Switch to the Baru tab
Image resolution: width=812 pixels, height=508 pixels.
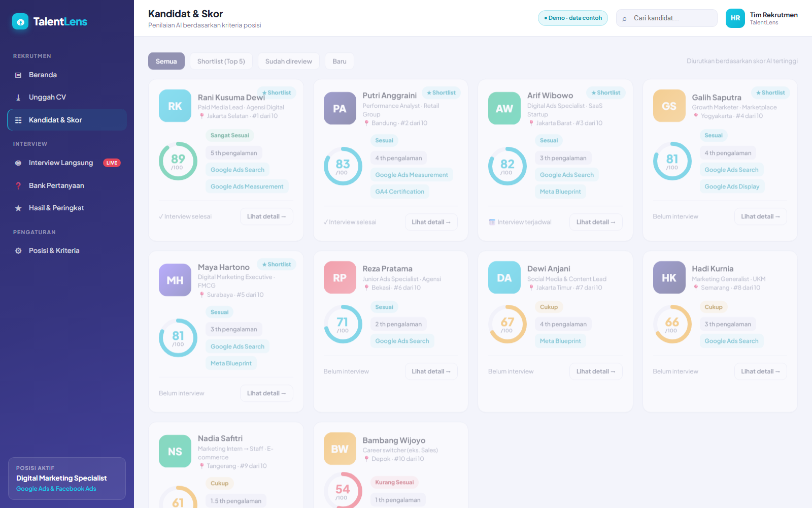(x=340, y=61)
